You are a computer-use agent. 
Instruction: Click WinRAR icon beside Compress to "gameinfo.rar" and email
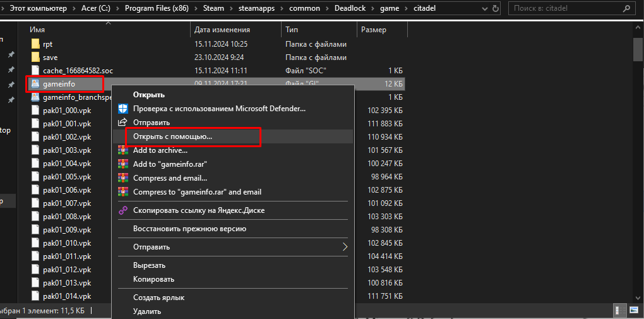pyautogui.click(x=123, y=191)
